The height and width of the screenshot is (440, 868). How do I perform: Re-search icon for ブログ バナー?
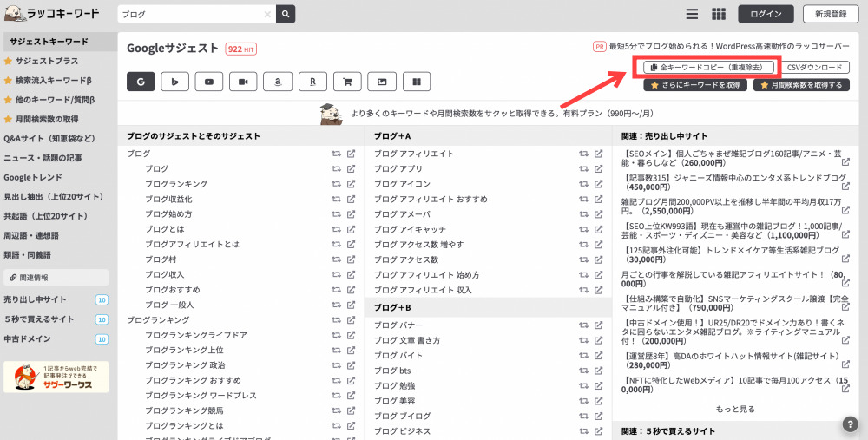(583, 325)
